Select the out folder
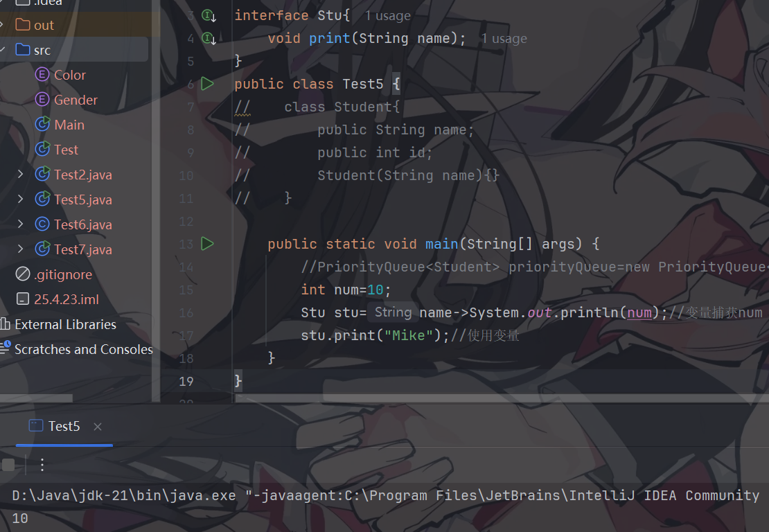Viewport: 769px width, 532px height. click(x=44, y=25)
